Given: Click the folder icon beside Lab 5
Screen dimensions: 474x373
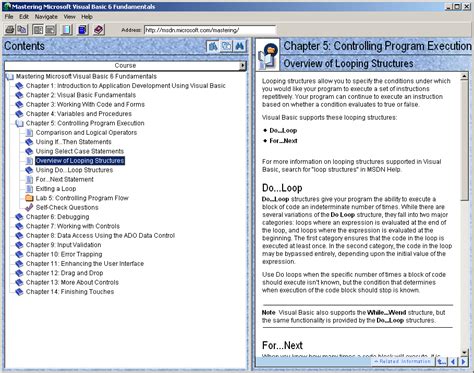Looking at the screenshot, I should click(29, 198).
